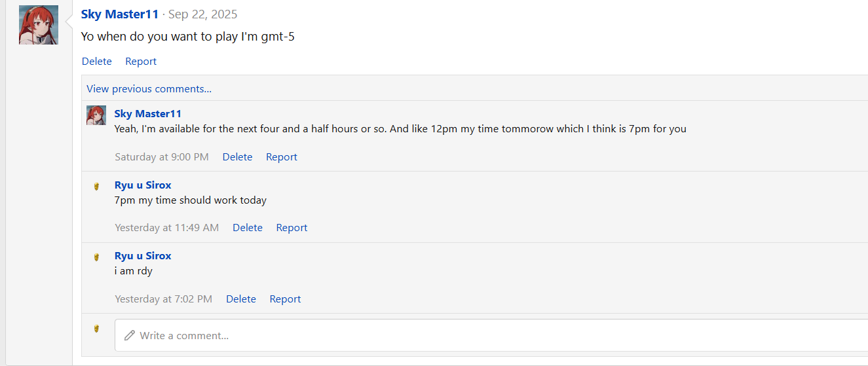Delete the "Yo when do you want to play" post
Viewport: 868px width, 366px height.
(97, 62)
